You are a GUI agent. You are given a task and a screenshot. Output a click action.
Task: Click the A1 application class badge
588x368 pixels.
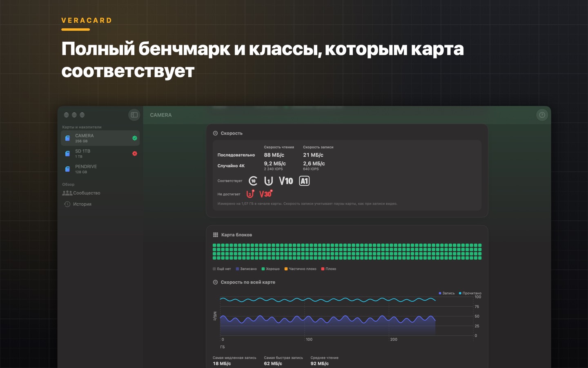(x=304, y=181)
